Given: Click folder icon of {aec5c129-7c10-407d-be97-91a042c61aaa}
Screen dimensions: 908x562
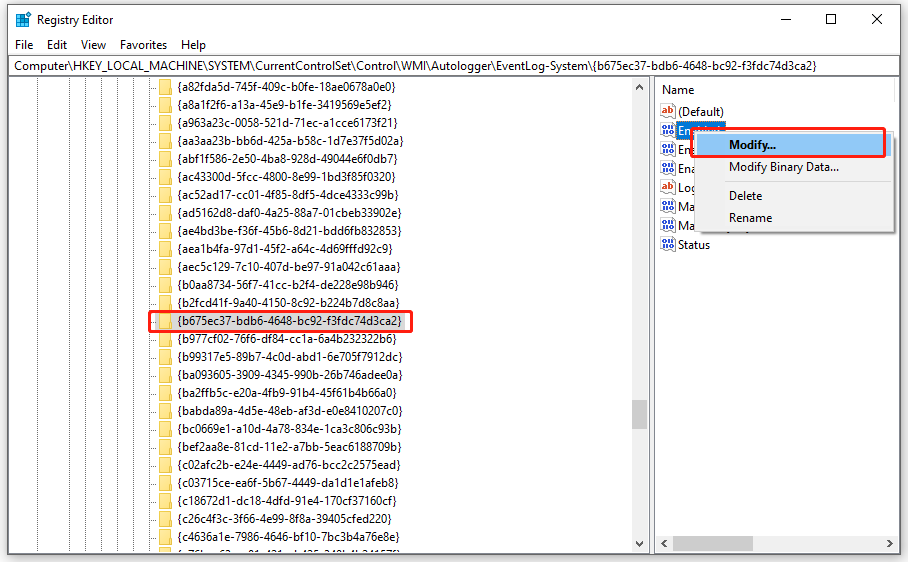Looking at the screenshot, I should click(166, 267).
